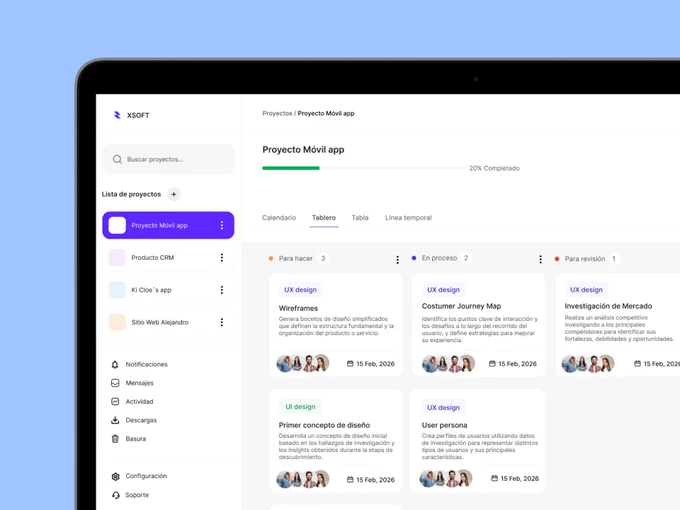Click the Notificaciones bell icon
The width and height of the screenshot is (680, 510).
coord(115,364)
